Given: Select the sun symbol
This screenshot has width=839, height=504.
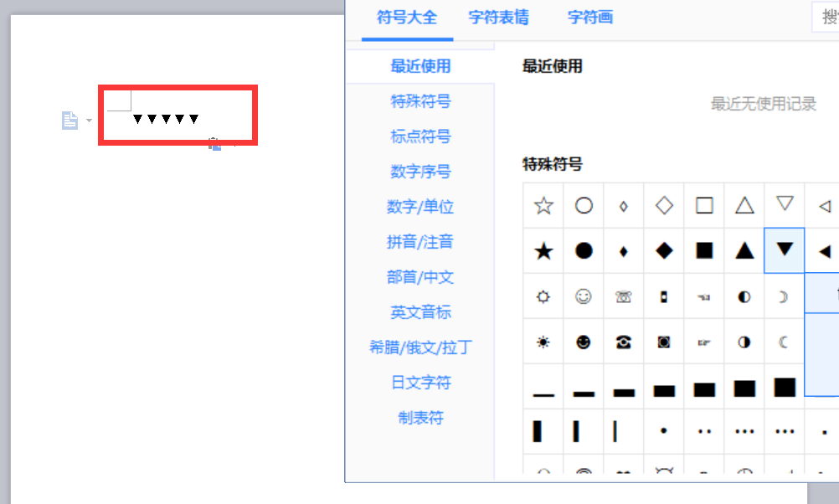Looking at the screenshot, I should (x=543, y=342).
